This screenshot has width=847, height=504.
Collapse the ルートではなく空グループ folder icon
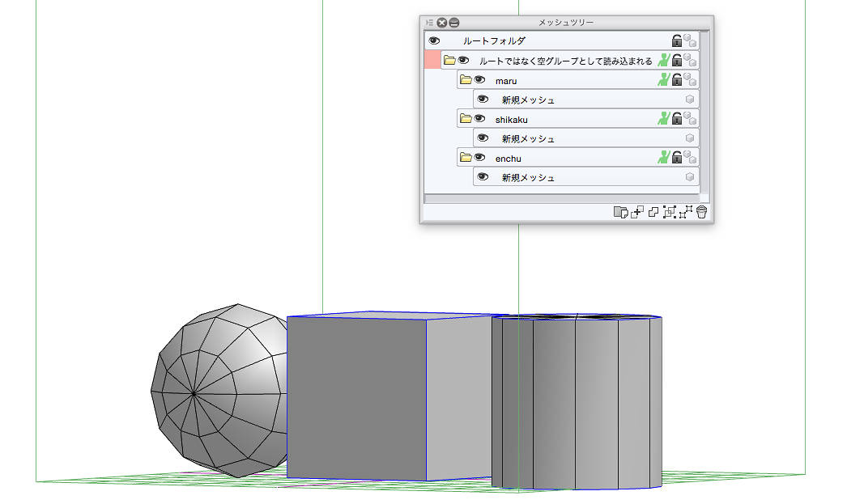(x=449, y=60)
